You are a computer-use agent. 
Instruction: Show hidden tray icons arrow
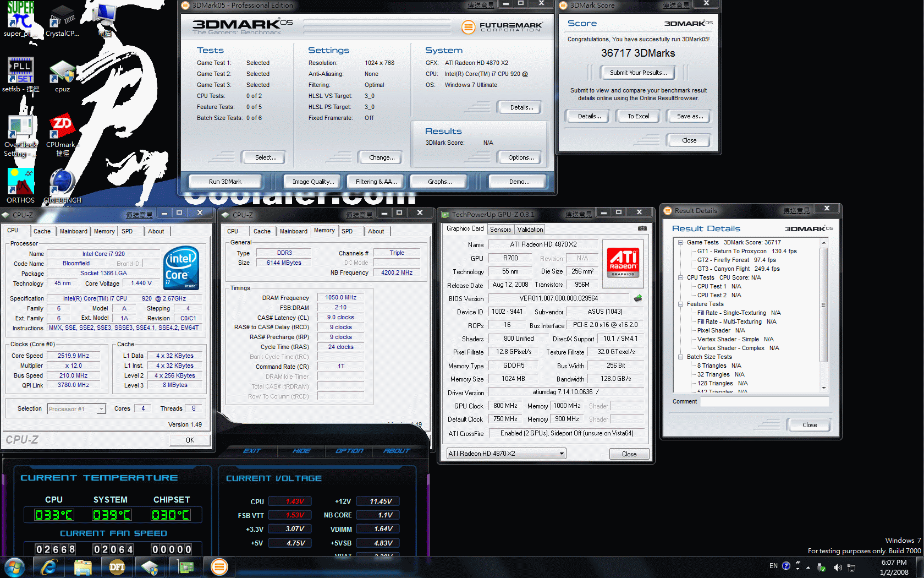(x=808, y=568)
